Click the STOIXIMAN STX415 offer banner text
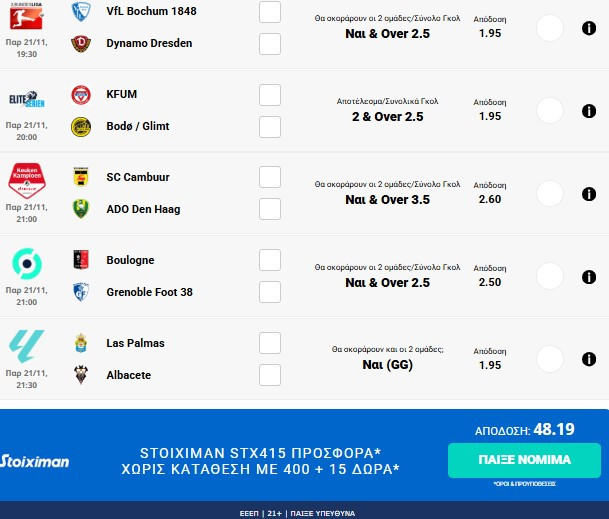 [260, 461]
